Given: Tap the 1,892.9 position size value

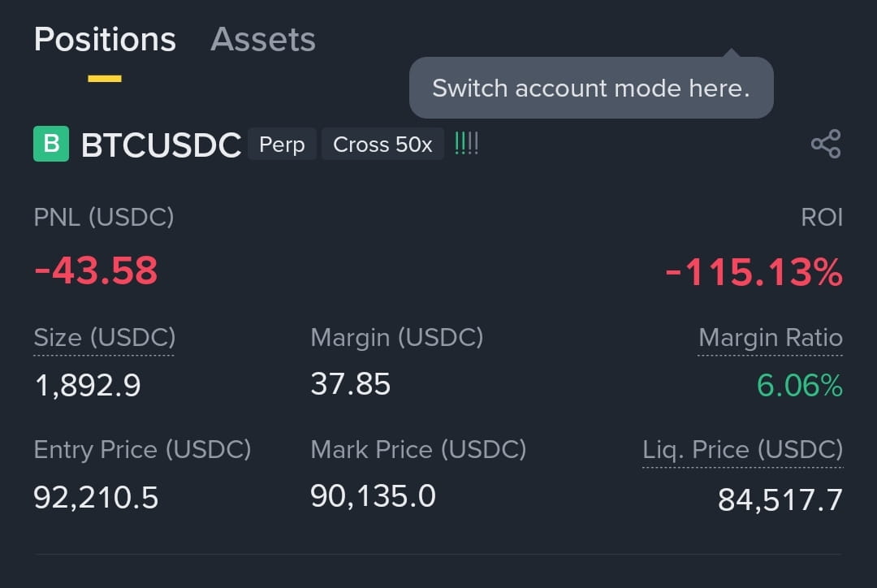Looking at the screenshot, I should point(87,386).
